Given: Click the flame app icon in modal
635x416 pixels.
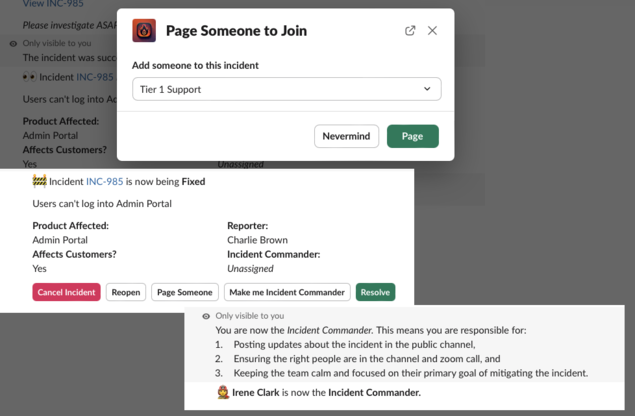Looking at the screenshot, I should click(144, 30).
